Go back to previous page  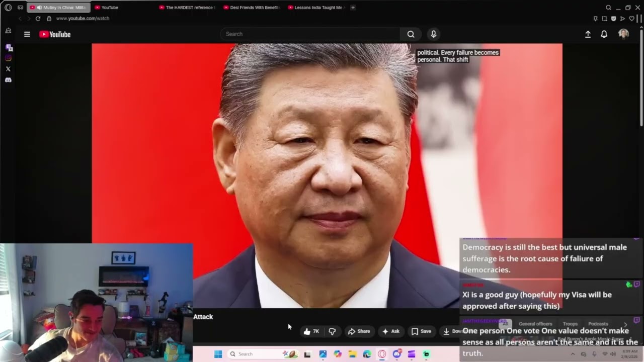click(x=20, y=19)
